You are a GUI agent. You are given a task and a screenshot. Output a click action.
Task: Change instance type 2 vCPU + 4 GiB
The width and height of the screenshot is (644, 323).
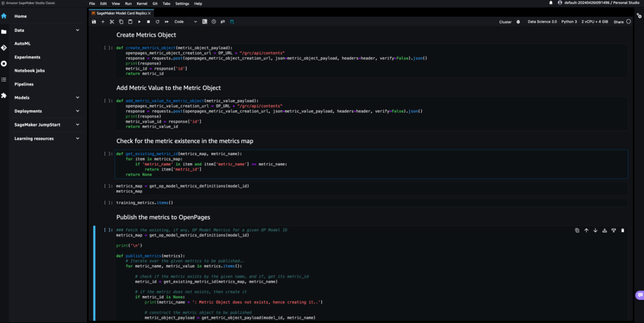[x=595, y=22]
